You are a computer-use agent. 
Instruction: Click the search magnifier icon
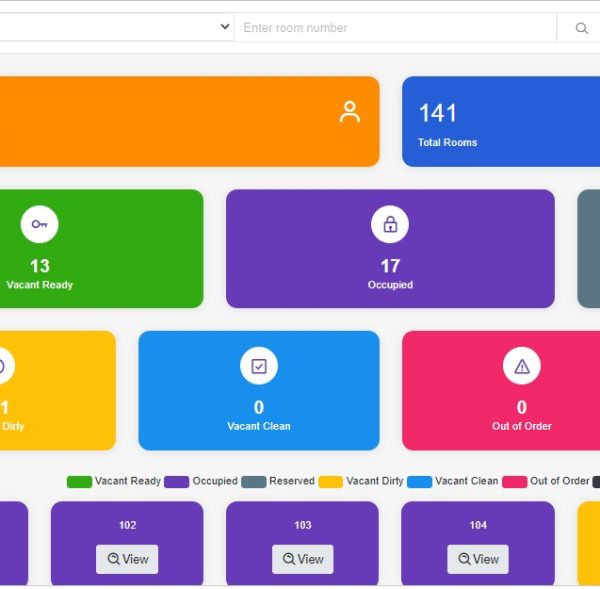pyautogui.click(x=581, y=28)
